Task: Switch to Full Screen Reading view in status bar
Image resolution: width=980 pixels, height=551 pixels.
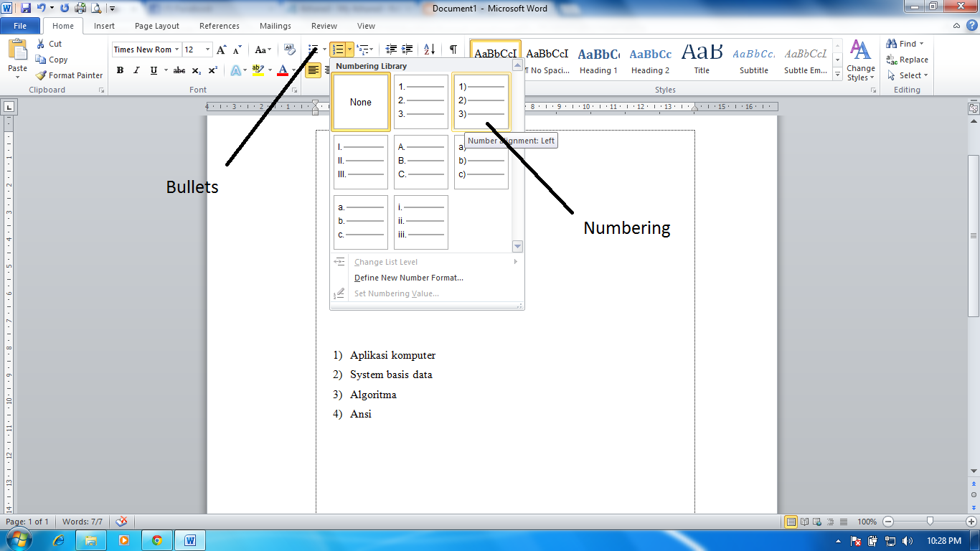Action: pos(805,522)
